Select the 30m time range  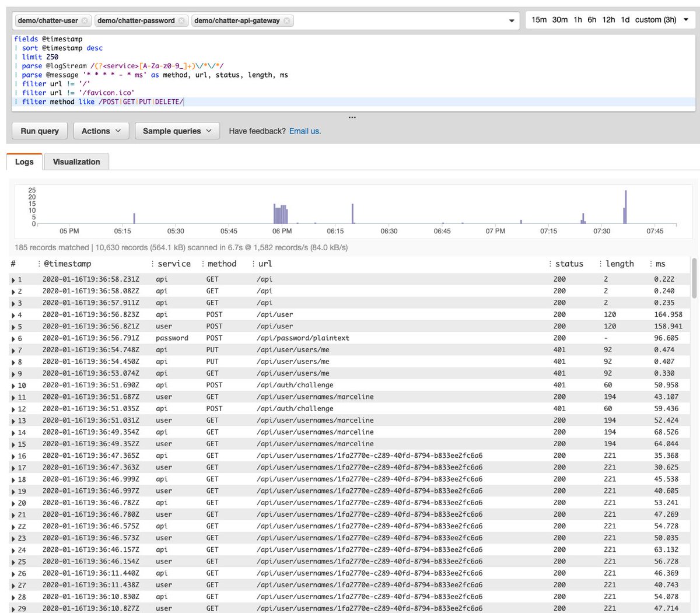560,20
